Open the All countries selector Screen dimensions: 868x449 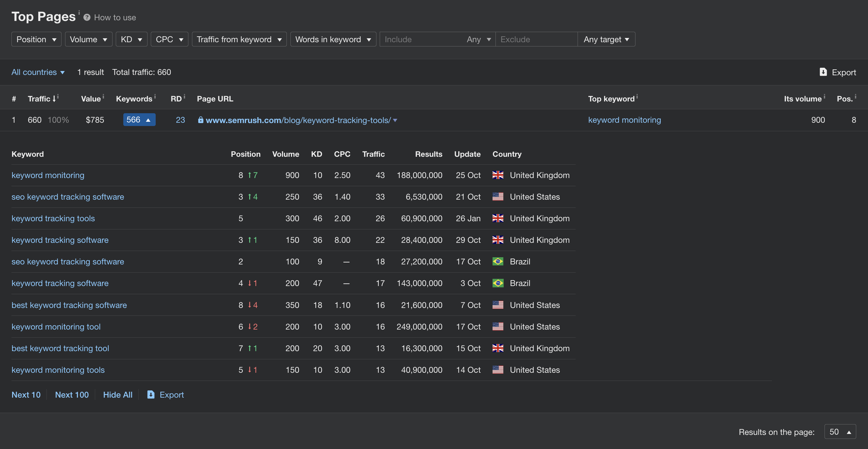(38, 72)
